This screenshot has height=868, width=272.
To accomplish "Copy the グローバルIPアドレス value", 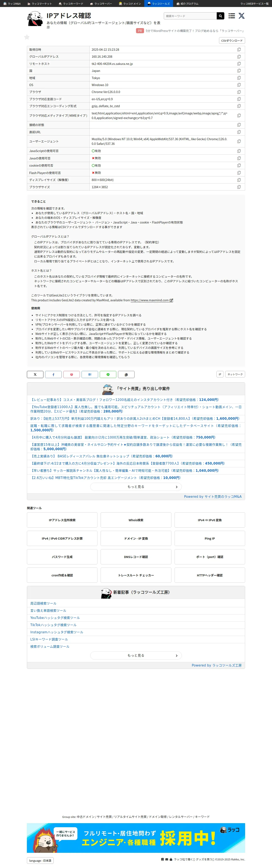I will point(239,57).
